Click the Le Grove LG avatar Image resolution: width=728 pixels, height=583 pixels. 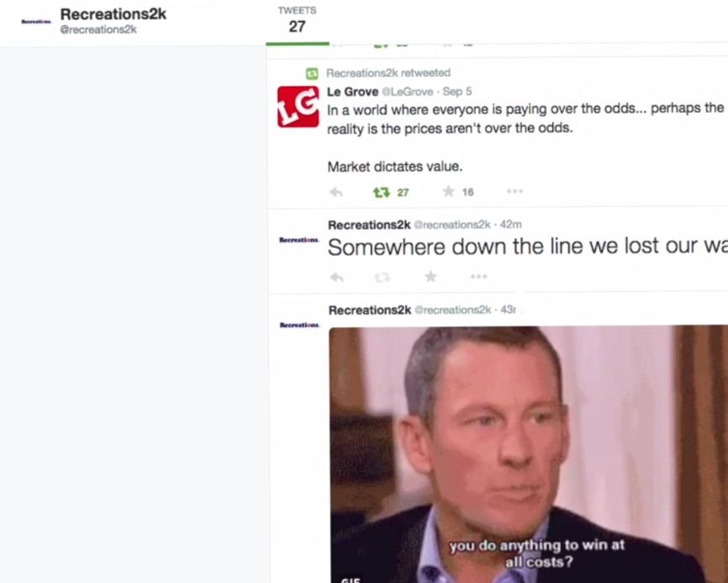(x=298, y=106)
